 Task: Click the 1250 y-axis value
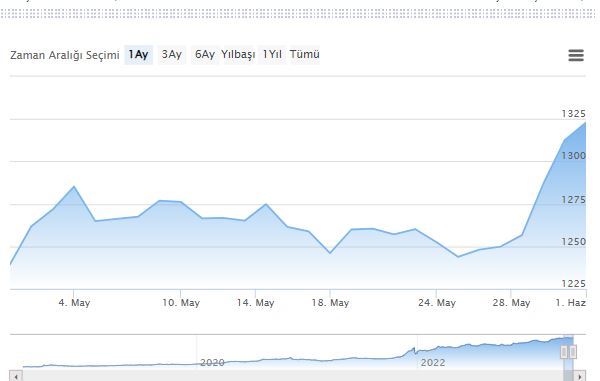(x=574, y=242)
